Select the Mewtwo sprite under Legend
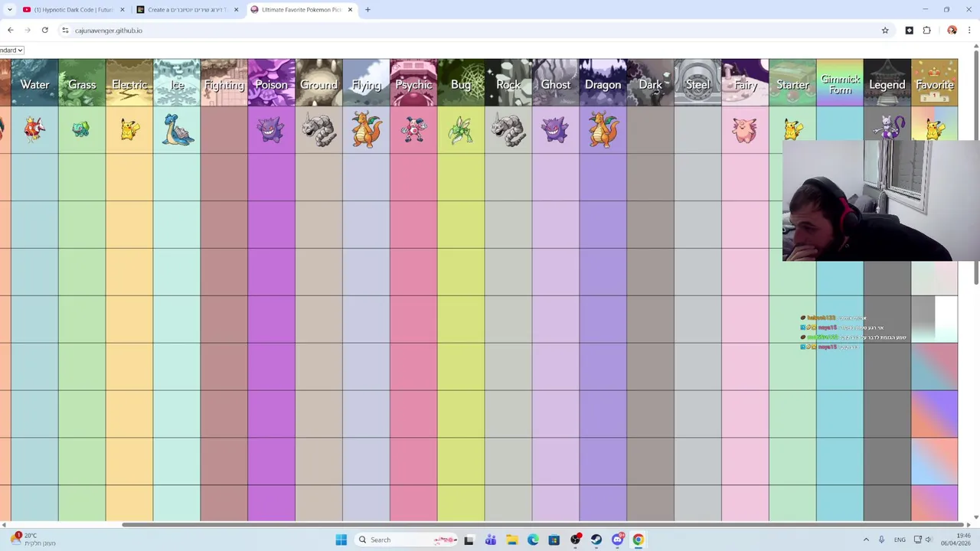 [x=888, y=127]
